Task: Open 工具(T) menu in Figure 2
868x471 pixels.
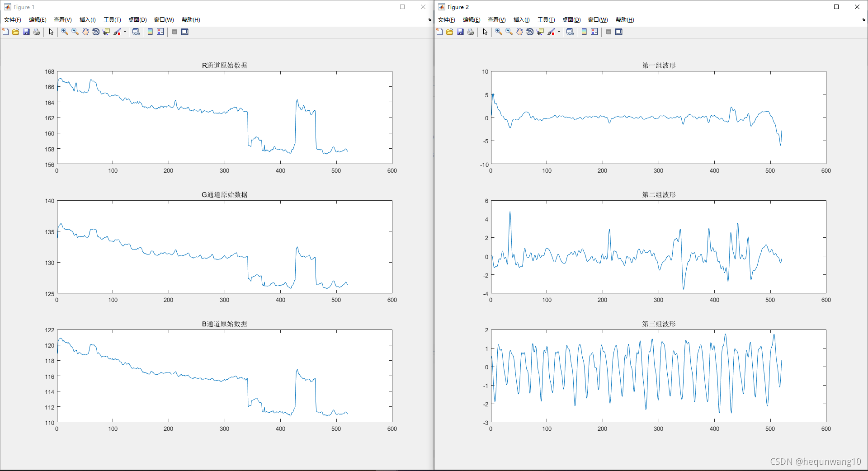Action: (x=546, y=20)
